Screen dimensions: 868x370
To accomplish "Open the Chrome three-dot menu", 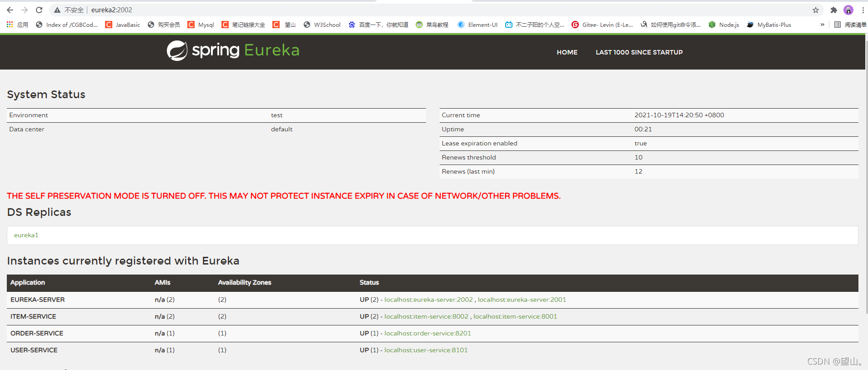I will click(x=863, y=10).
